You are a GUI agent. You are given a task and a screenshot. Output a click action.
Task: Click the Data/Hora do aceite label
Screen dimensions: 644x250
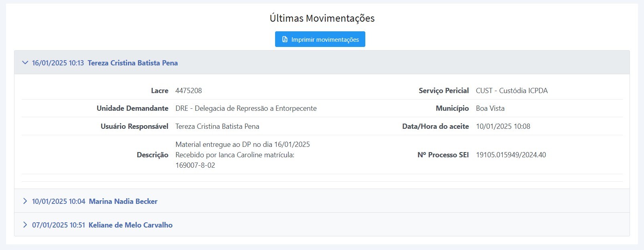click(435, 126)
